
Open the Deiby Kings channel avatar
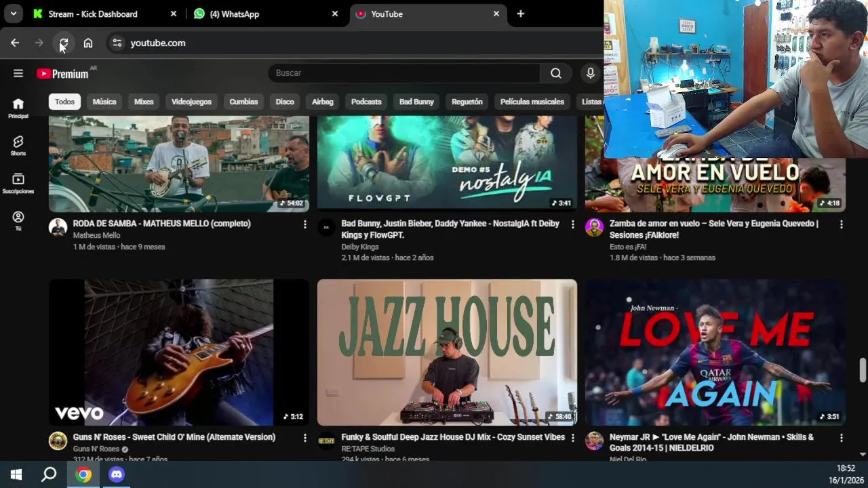tap(326, 227)
